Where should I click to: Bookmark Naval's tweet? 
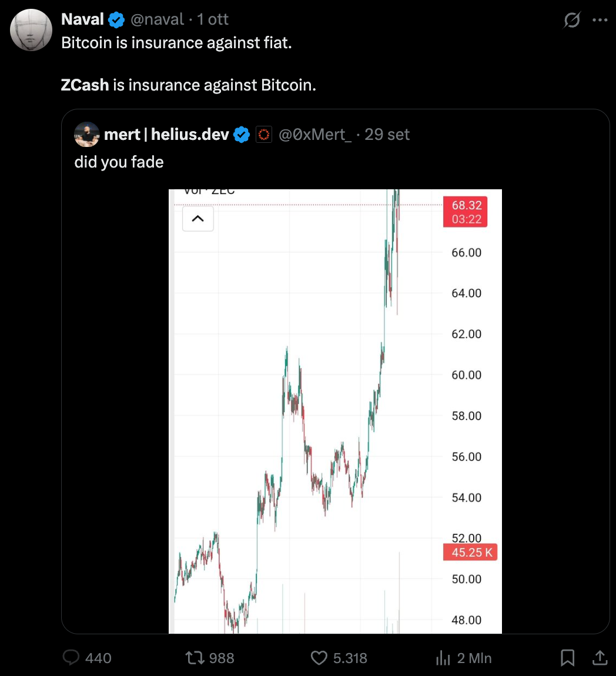click(567, 658)
